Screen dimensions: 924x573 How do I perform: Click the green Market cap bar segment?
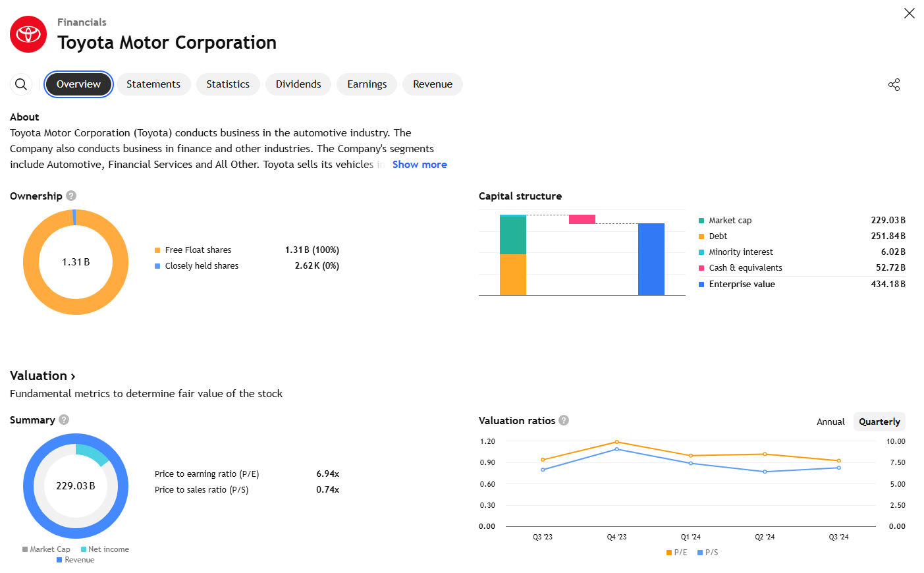[513, 236]
